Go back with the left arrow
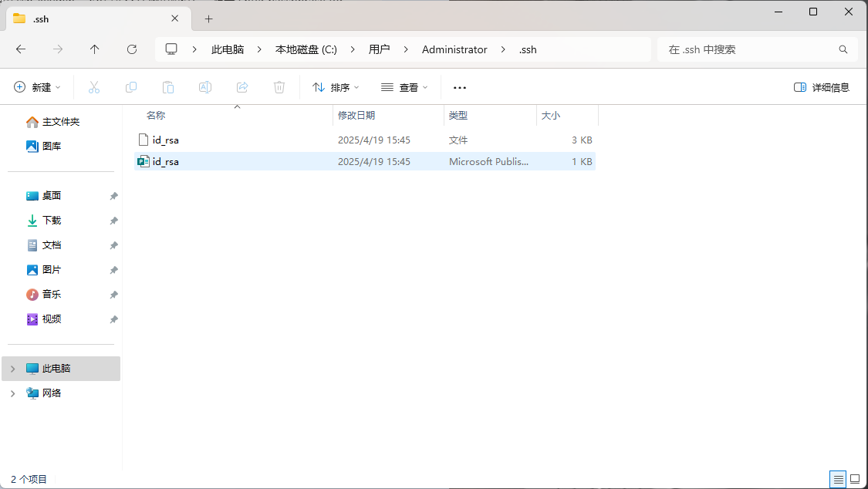 click(x=21, y=49)
